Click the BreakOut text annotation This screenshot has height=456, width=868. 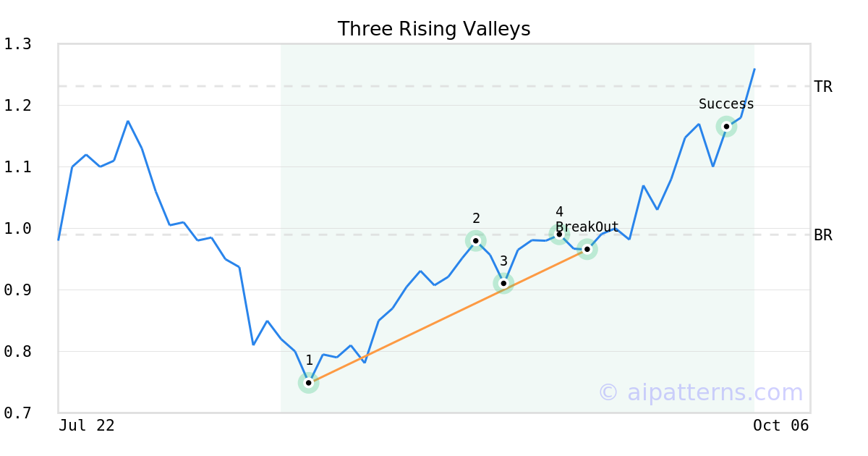(587, 227)
